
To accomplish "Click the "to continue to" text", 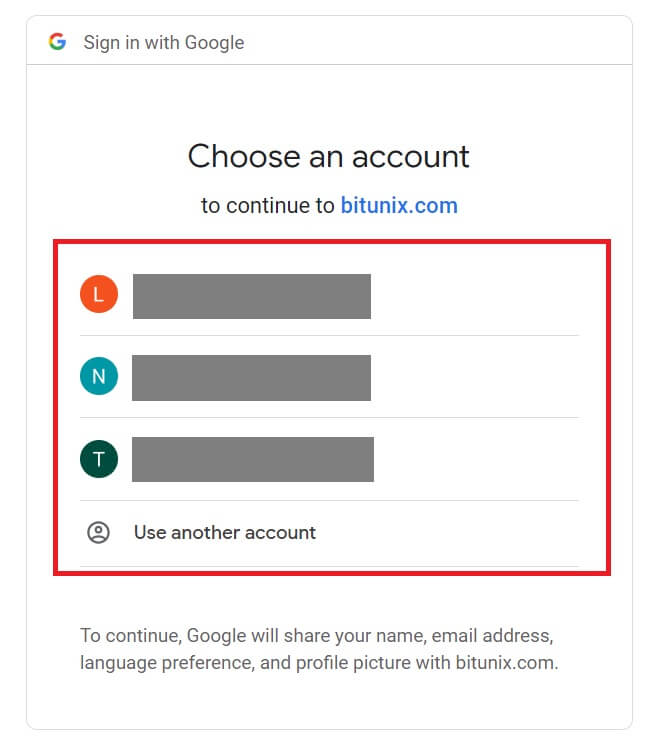I will (267, 206).
